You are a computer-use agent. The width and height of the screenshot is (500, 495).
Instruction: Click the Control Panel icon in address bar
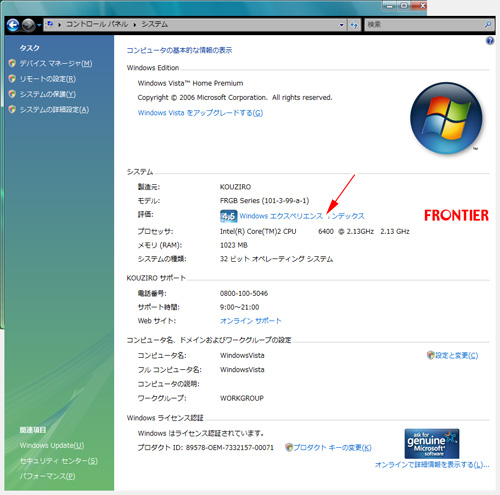(x=50, y=24)
